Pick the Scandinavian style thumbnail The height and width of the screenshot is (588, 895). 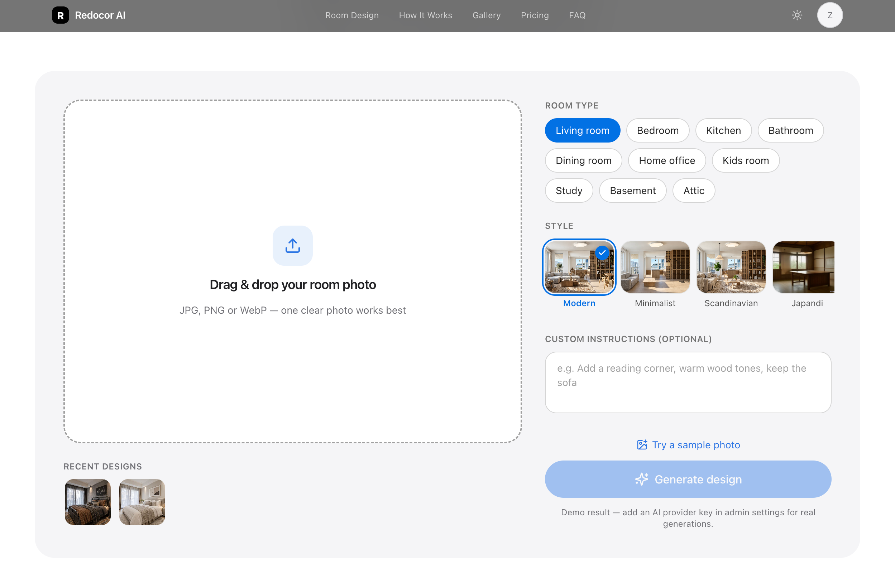(x=731, y=267)
